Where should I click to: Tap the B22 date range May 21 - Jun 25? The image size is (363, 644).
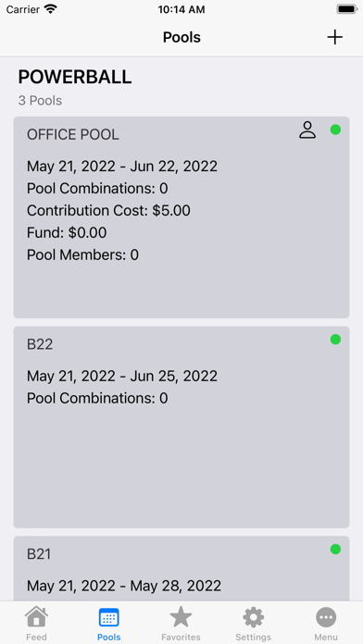pos(122,376)
